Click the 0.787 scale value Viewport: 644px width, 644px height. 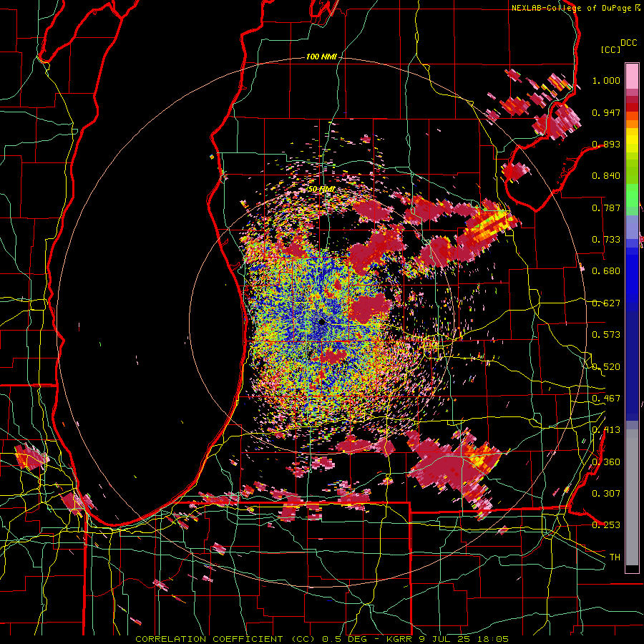(606, 208)
